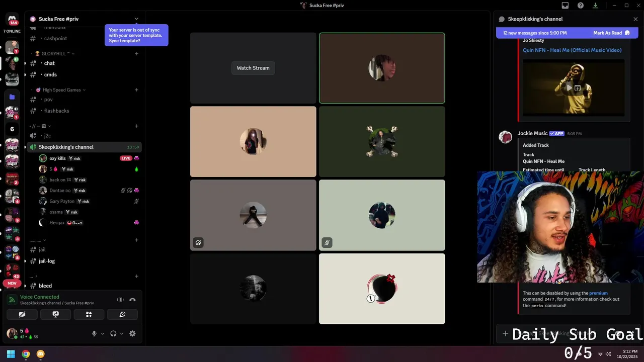Open Chrome from the taskbar
644x362 pixels.
26,354
